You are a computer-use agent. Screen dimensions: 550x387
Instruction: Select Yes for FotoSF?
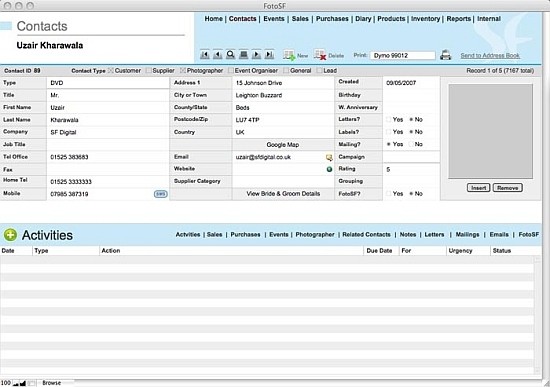pos(389,194)
